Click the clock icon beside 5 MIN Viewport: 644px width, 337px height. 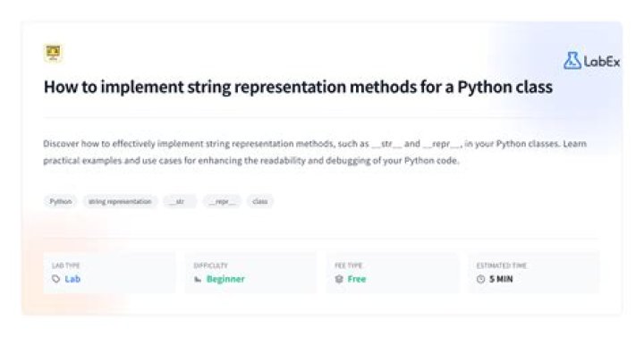click(480, 279)
